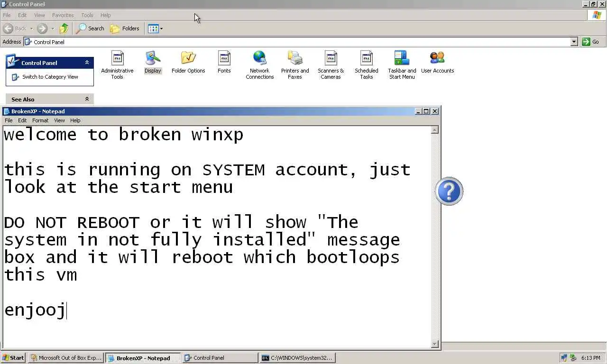Close the BrokenXP Notepad window

[435, 111]
